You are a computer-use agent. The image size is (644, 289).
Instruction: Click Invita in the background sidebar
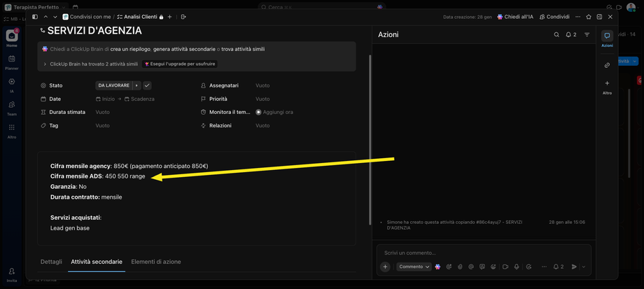click(12, 274)
